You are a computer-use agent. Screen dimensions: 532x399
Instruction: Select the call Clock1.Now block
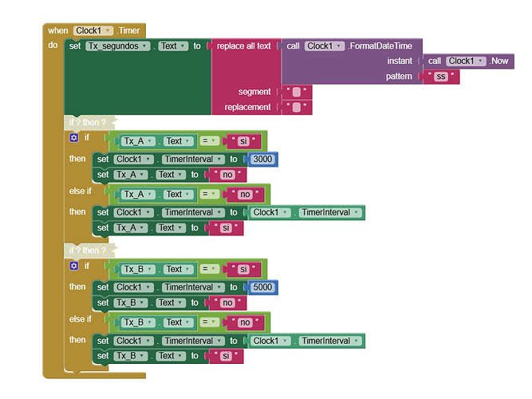468,61
